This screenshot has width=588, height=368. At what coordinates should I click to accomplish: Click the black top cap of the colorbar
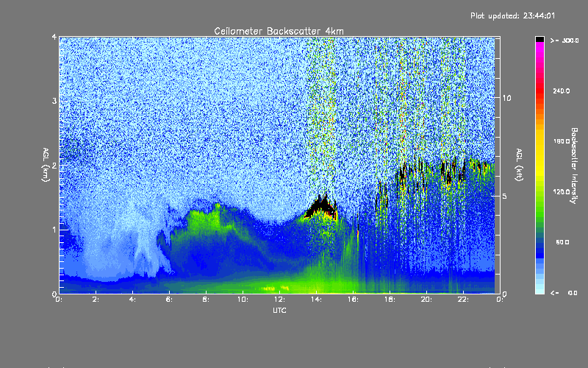(539, 39)
